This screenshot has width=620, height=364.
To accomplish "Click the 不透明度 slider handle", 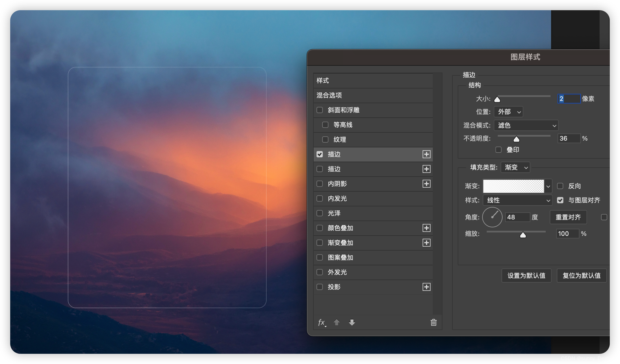I will (516, 139).
